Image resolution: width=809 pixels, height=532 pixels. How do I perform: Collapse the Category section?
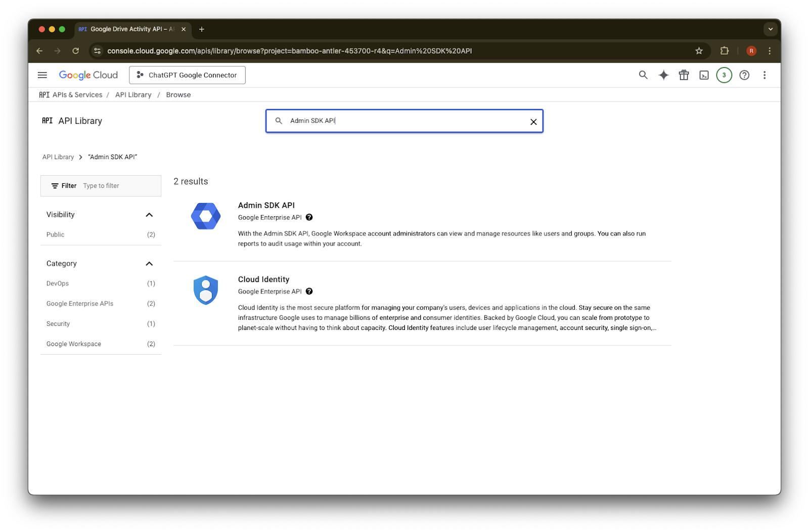149,264
